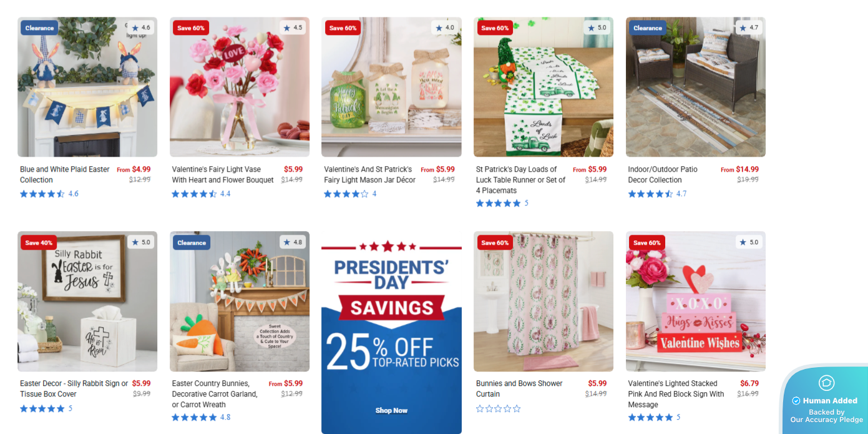Open Valentine's Fairy Light Vase product title
This screenshot has width=868, height=434.
[x=223, y=174]
